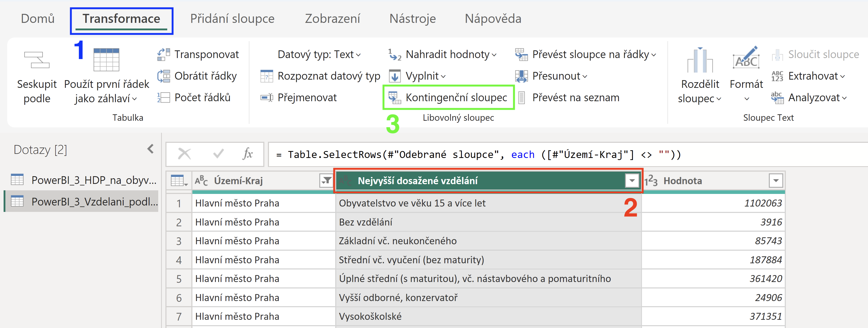
Task: Click the Formát ABC icon
Action: pos(746,58)
